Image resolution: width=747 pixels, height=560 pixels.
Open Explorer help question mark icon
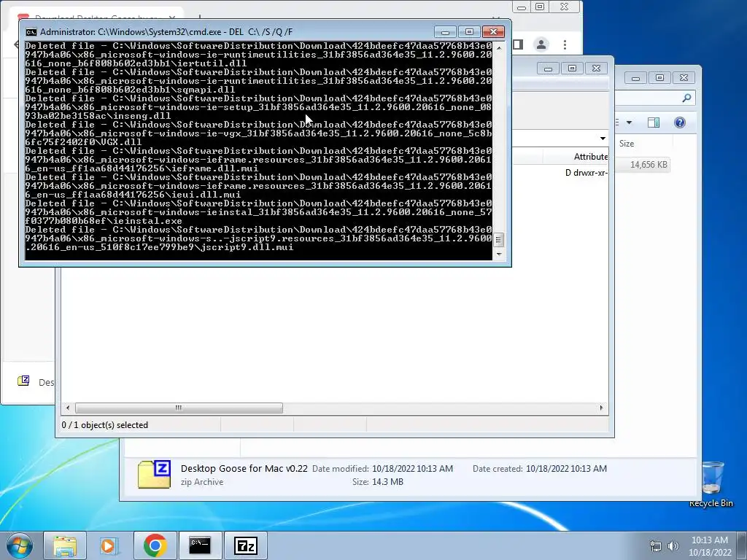point(679,122)
